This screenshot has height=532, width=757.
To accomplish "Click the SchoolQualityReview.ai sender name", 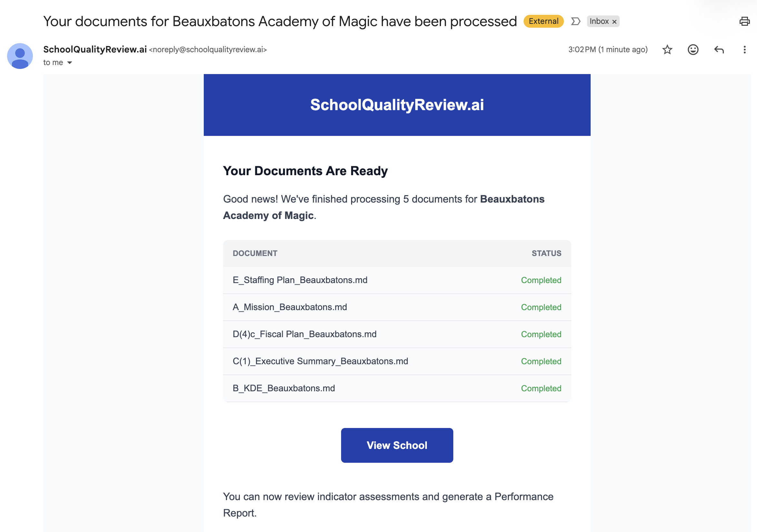I will click(95, 49).
